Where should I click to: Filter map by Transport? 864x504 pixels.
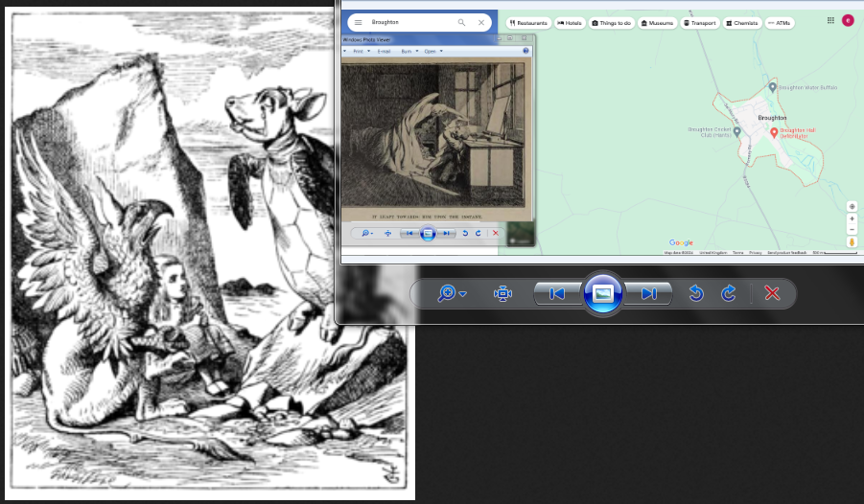[x=700, y=23]
